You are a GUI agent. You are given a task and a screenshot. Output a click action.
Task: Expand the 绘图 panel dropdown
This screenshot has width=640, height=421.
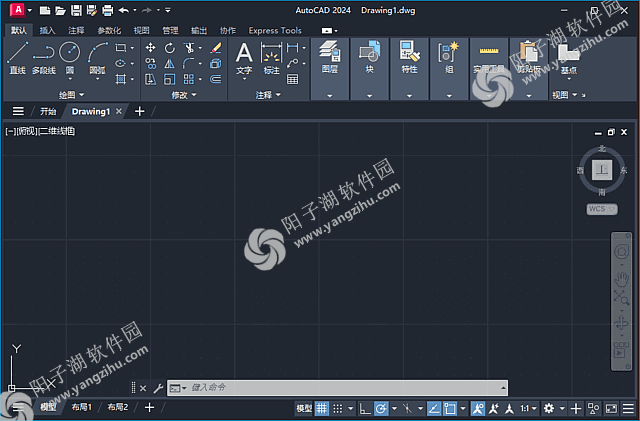(71, 95)
